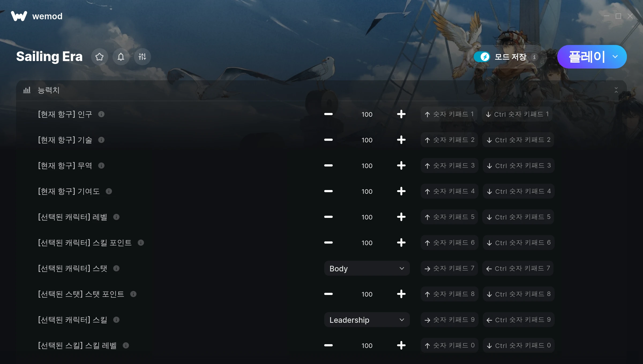
Task: Open info tooltip for [선택된 스킬] 스킬 레벨
Action: pos(126,346)
